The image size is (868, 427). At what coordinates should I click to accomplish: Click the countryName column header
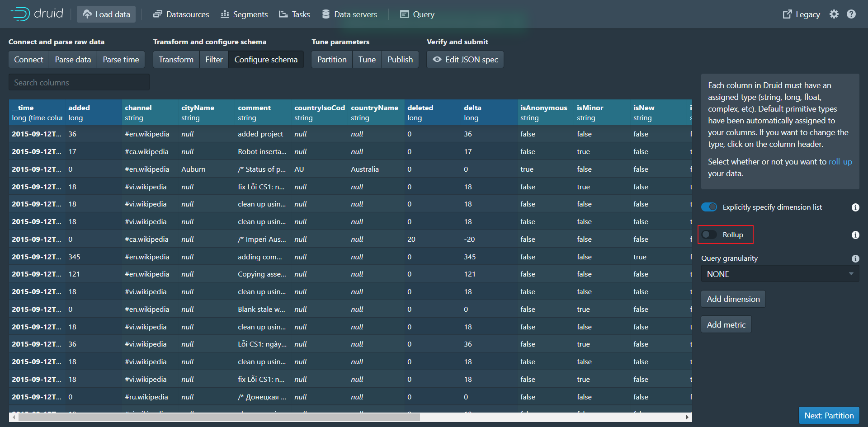(x=376, y=113)
